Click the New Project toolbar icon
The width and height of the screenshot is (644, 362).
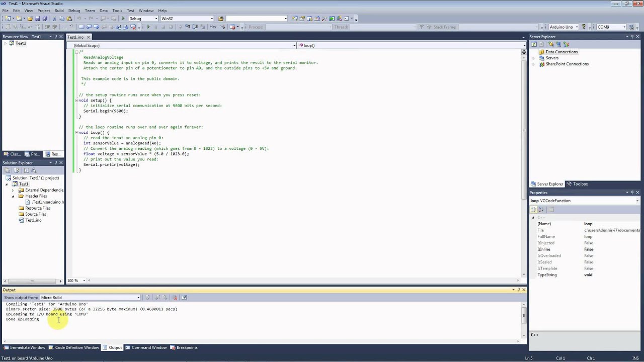coord(8,19)
